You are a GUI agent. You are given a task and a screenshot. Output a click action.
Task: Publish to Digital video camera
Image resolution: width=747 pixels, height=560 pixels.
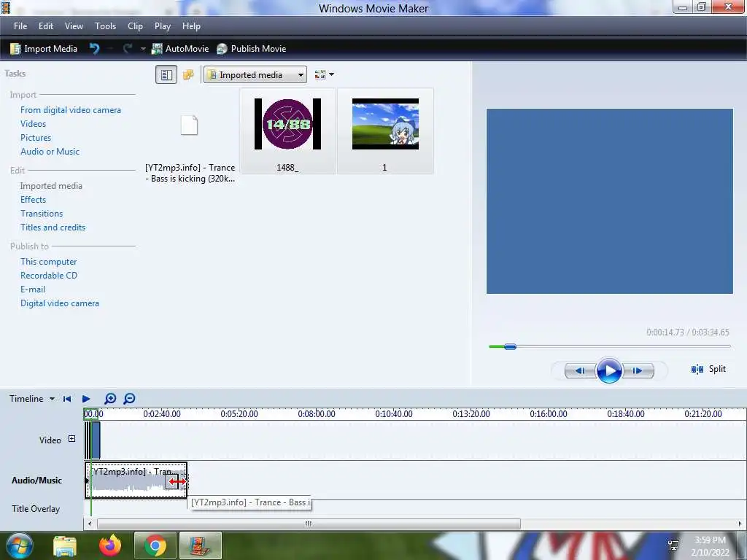coord(60,303)
